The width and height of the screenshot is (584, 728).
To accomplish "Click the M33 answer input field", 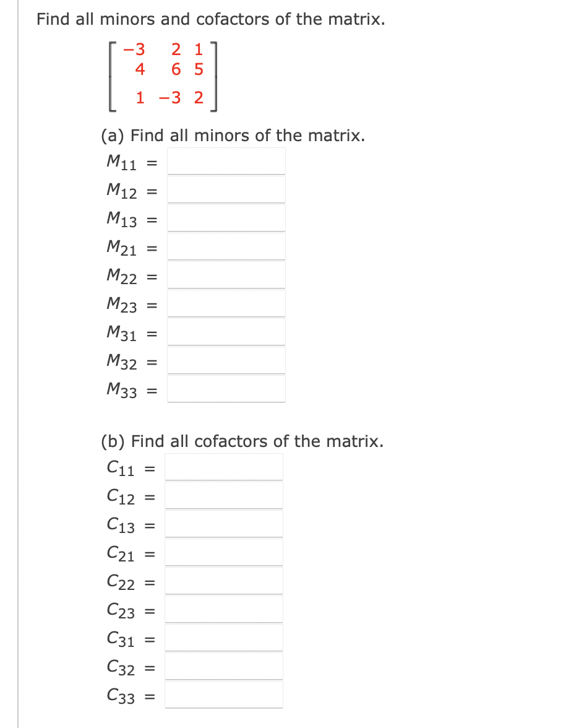I will pyautogui.click(x=226, y=389).
